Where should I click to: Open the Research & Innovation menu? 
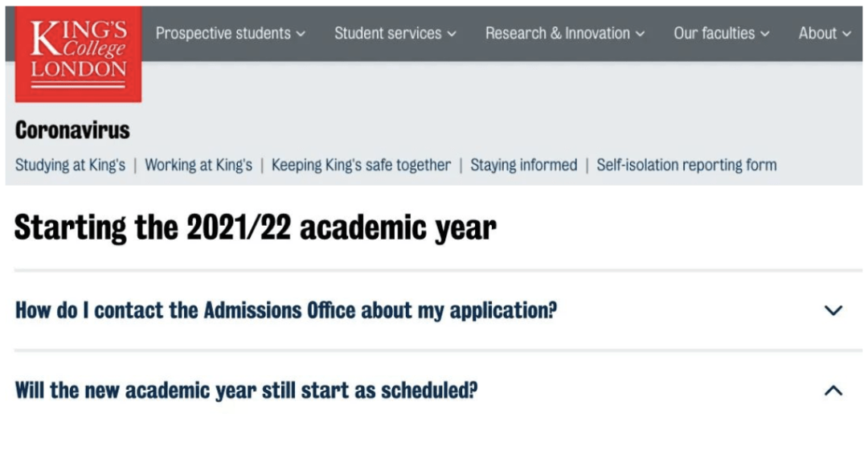coord(565,33)
